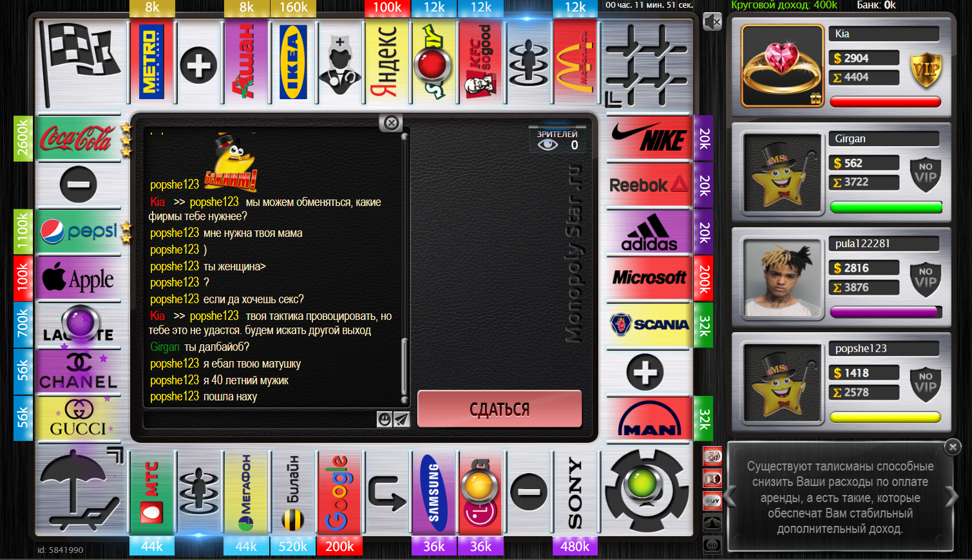The height and width of the screenshot is (560, 972).
Task: Show the previous hint with the left arrow
Action: click(x=731, y=497)
